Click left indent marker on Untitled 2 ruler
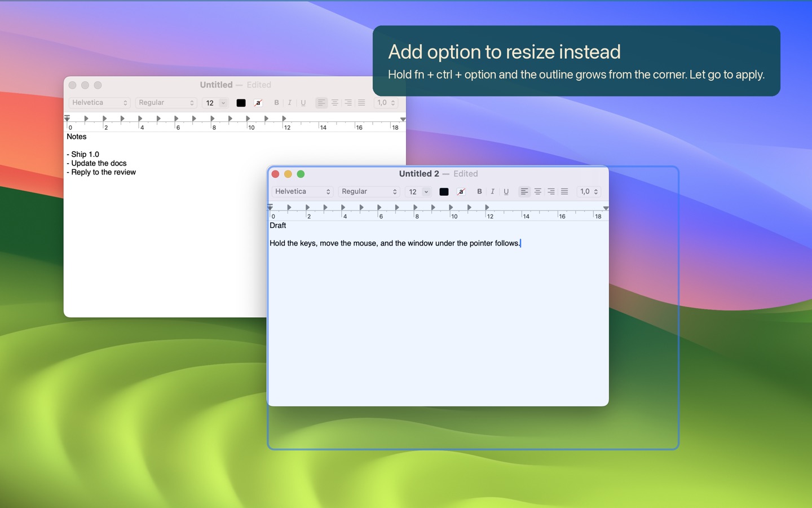The height and width of the screenshot is (508, 812). [x=270, y=207]
